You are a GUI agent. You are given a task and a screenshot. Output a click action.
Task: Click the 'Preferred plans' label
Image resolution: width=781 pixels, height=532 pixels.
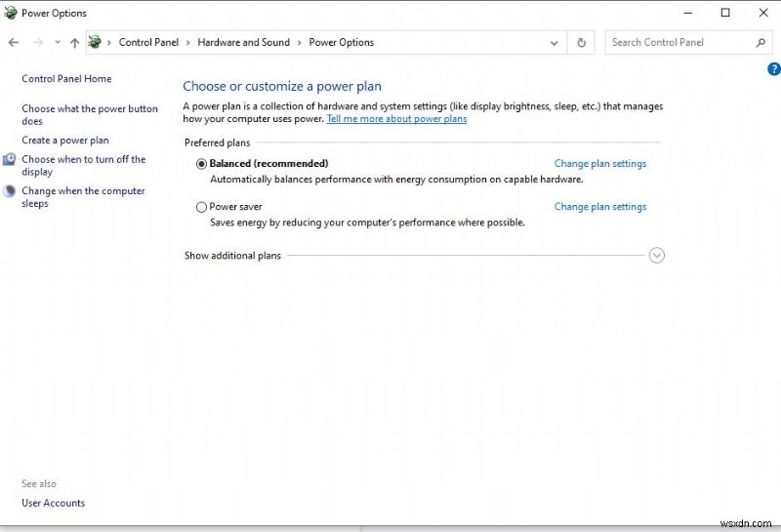217,143
